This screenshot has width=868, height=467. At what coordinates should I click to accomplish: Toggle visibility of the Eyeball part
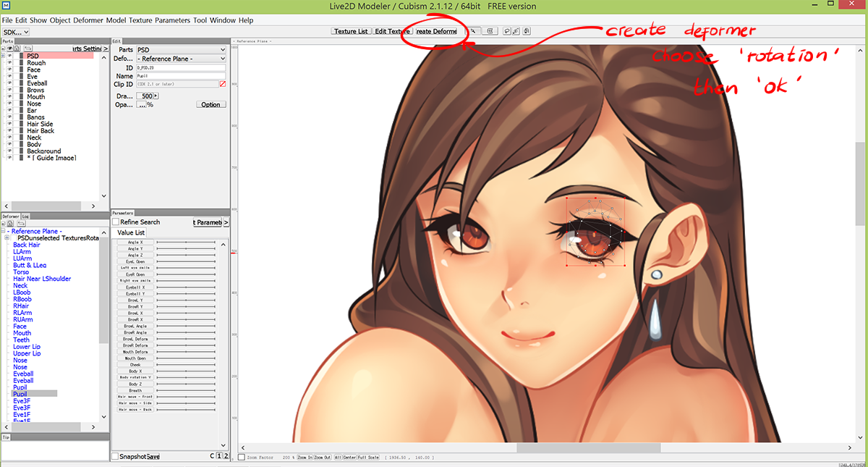(x=9, y=83)
